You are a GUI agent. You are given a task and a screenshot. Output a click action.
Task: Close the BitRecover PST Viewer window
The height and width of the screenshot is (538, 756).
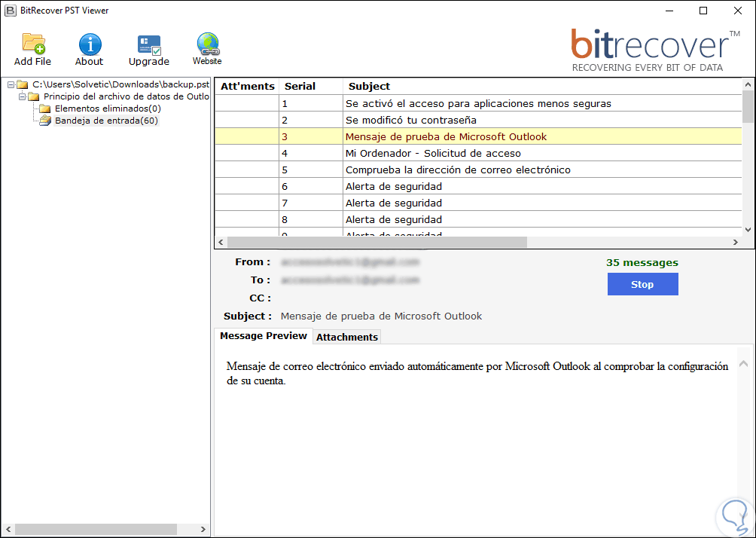click(738, 11)
